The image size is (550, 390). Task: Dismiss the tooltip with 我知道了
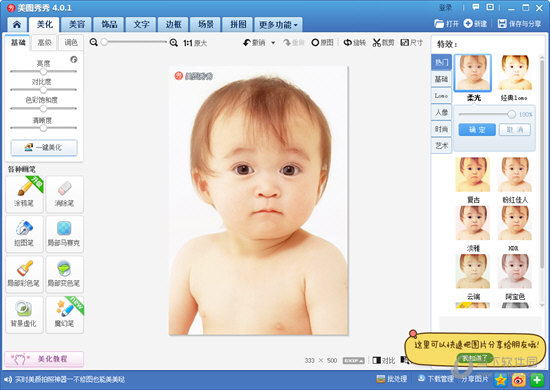click(474, 358)
